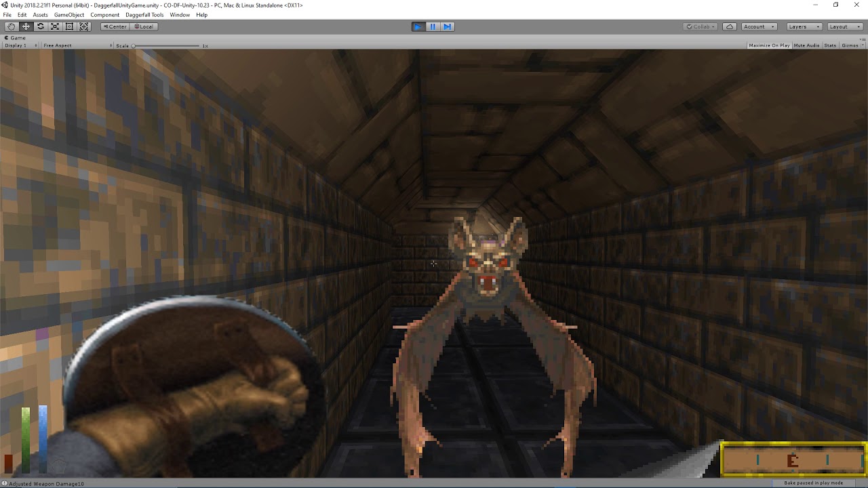Click the console info icon in status bar
Viewport: 868px width, 488px height.
coord(4,483)
